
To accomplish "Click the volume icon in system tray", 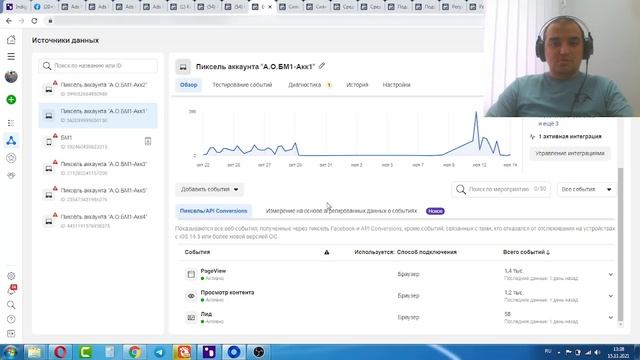I will coord(597,352).
